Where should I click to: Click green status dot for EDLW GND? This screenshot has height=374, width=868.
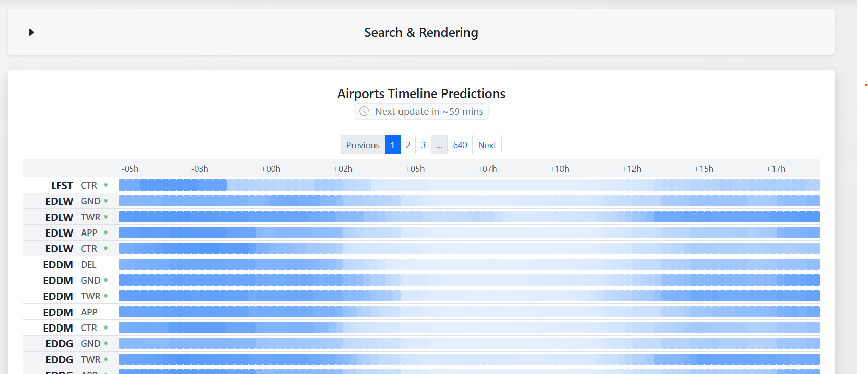(106, 201)
